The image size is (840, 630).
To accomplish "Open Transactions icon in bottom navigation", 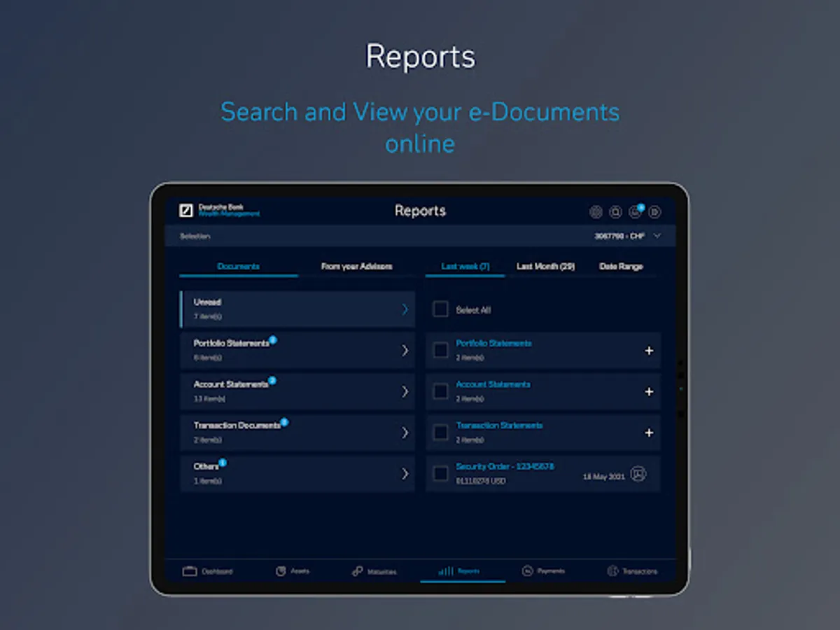I will coord(612,571).
